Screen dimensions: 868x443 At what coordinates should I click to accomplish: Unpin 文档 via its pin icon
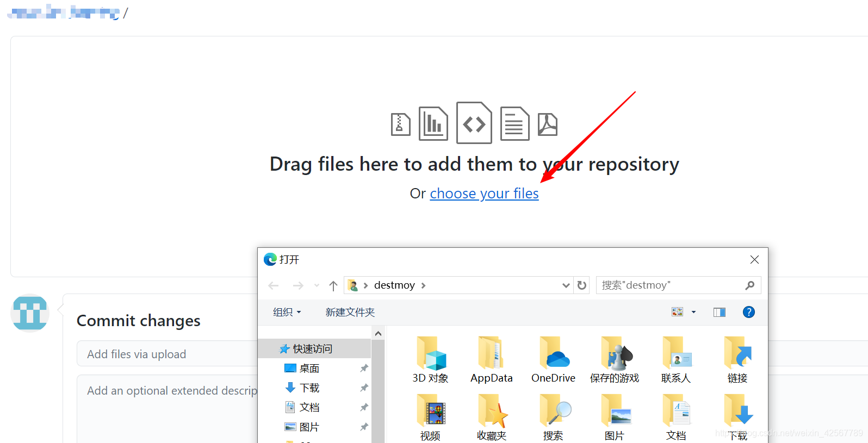[364, 407]
